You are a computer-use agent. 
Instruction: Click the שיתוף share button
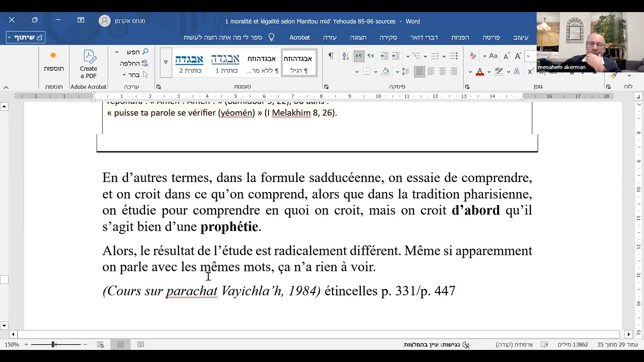coord(25,37)
